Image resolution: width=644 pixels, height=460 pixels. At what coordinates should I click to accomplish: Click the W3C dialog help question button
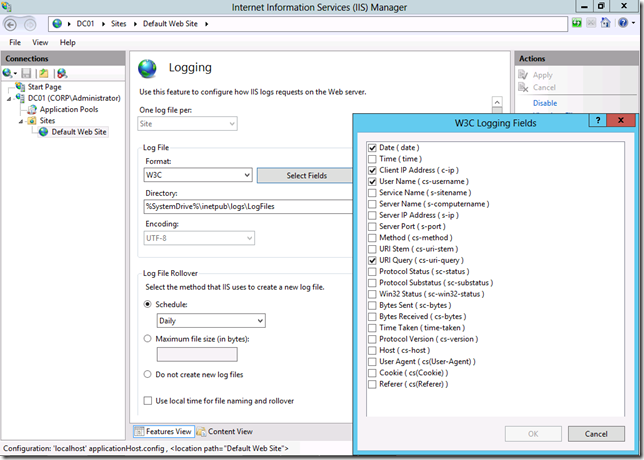pos(598,120)
